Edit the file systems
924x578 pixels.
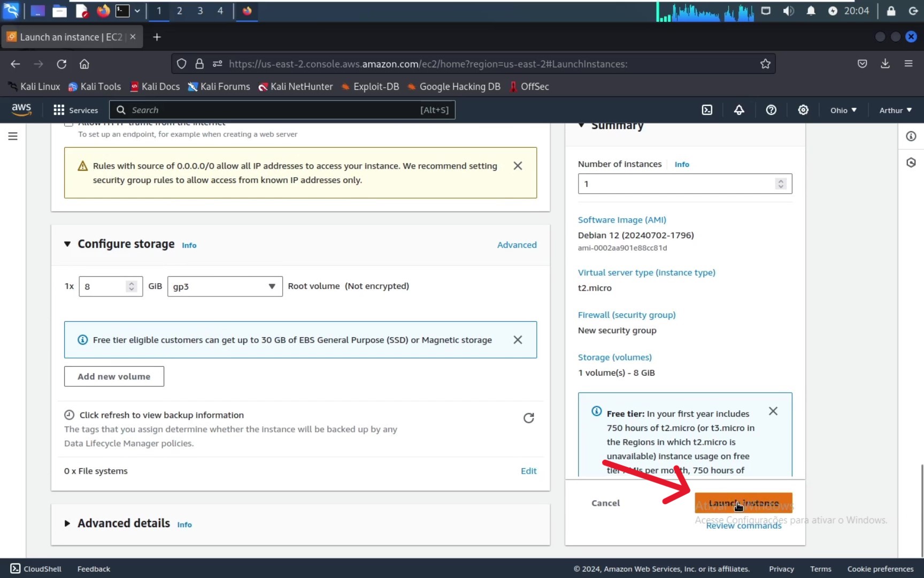tap(529, 471)
